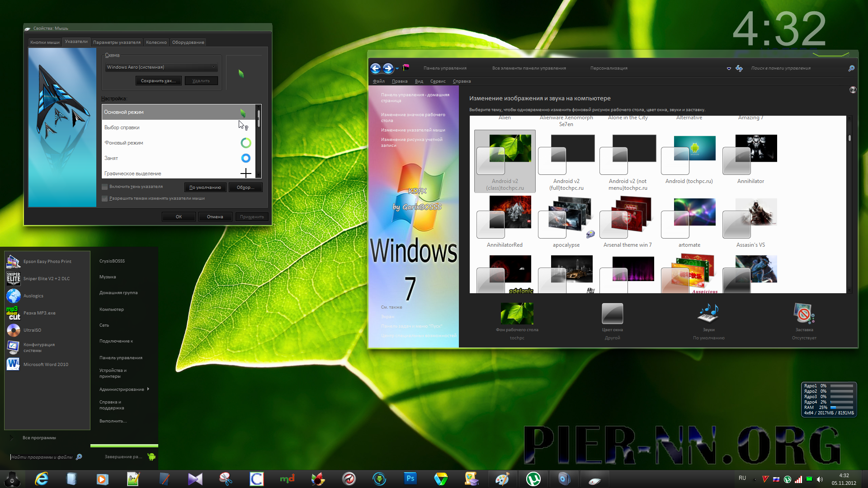Click the 'Завершение работы' shutdown button
The height and width of the screenshot is (488, 868).
123,457
